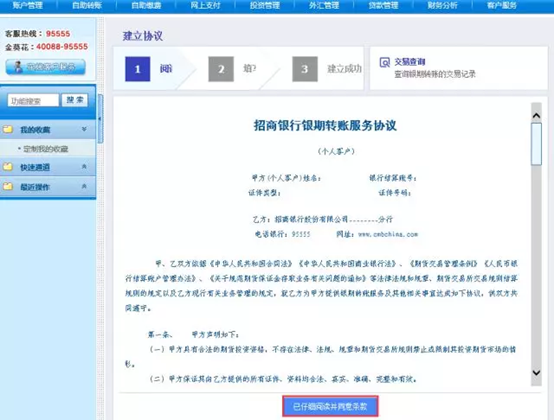Click the 搜索 search button
Viewport: 554px width, 420px height.
(x=75, y=100)
